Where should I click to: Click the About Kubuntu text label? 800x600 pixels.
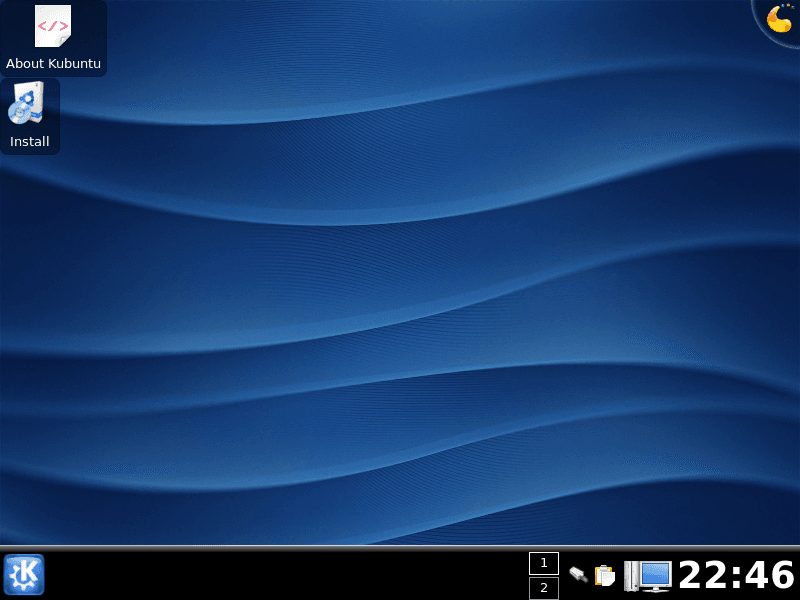54,63
